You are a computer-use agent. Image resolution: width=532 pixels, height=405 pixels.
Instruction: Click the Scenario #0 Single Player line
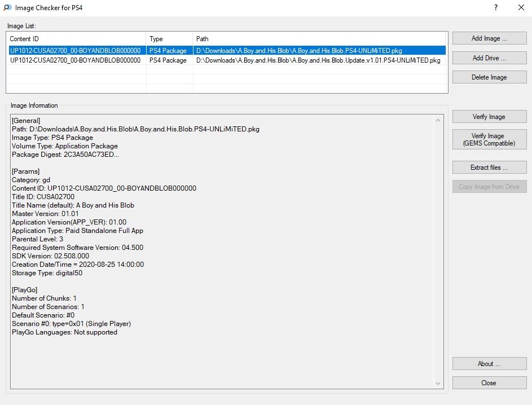[x=71, y=324]
